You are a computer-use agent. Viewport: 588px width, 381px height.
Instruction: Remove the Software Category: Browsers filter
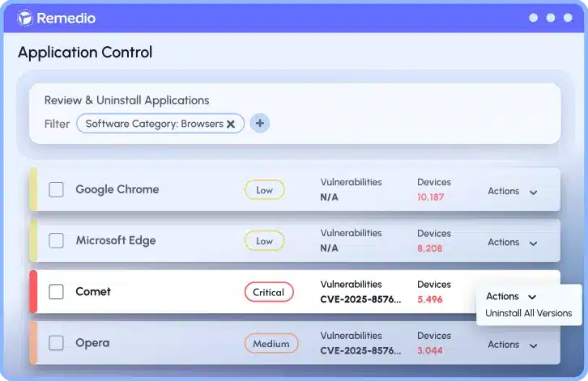click(231, 124)
